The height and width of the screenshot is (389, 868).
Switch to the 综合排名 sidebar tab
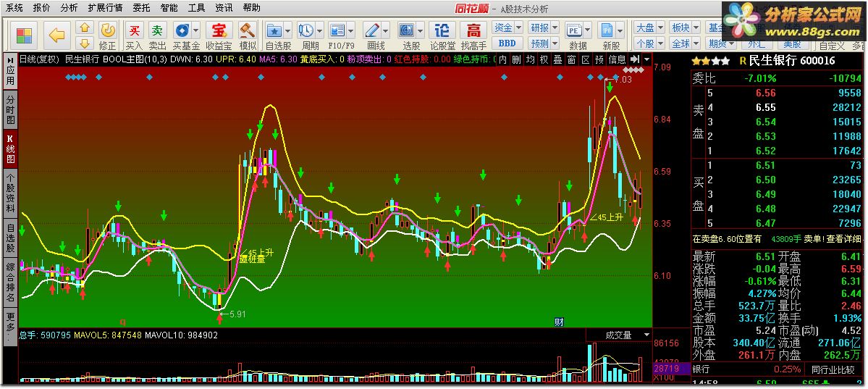coord(11,283)
